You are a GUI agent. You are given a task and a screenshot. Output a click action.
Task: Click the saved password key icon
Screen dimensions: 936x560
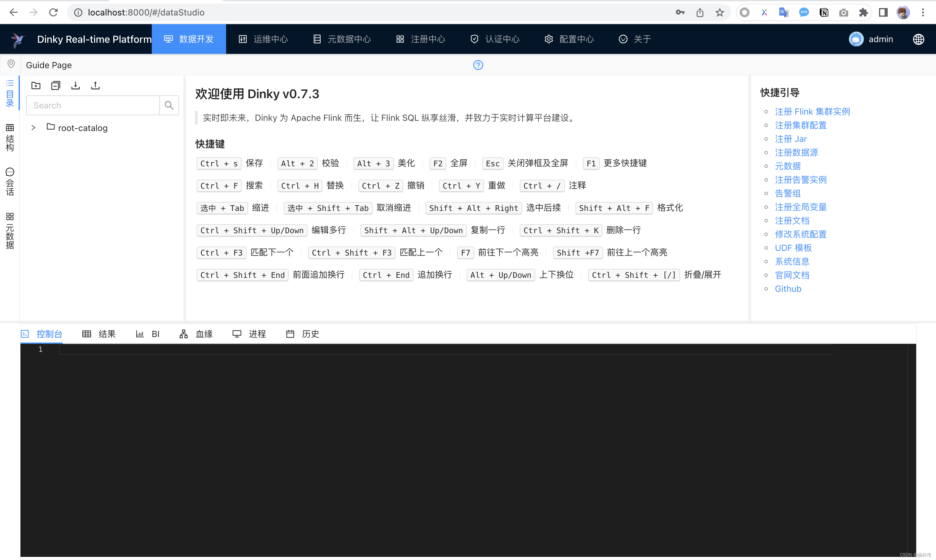[680, 12]
